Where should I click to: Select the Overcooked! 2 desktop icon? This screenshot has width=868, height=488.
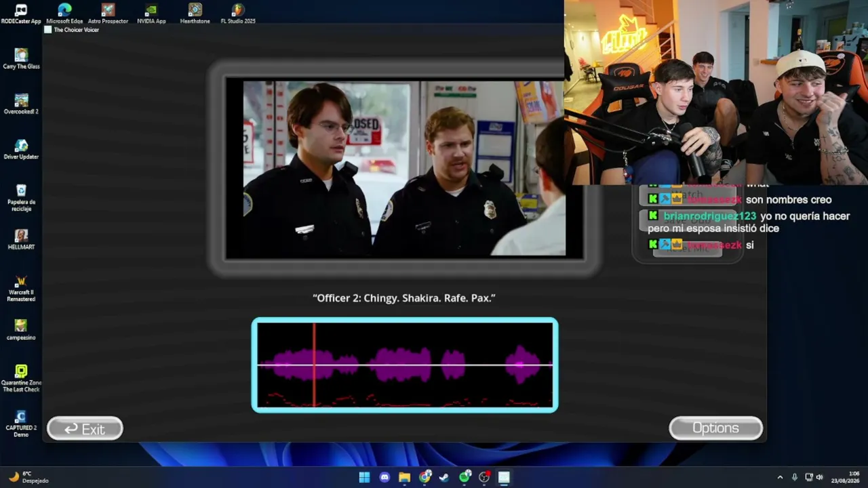[21, 104]
